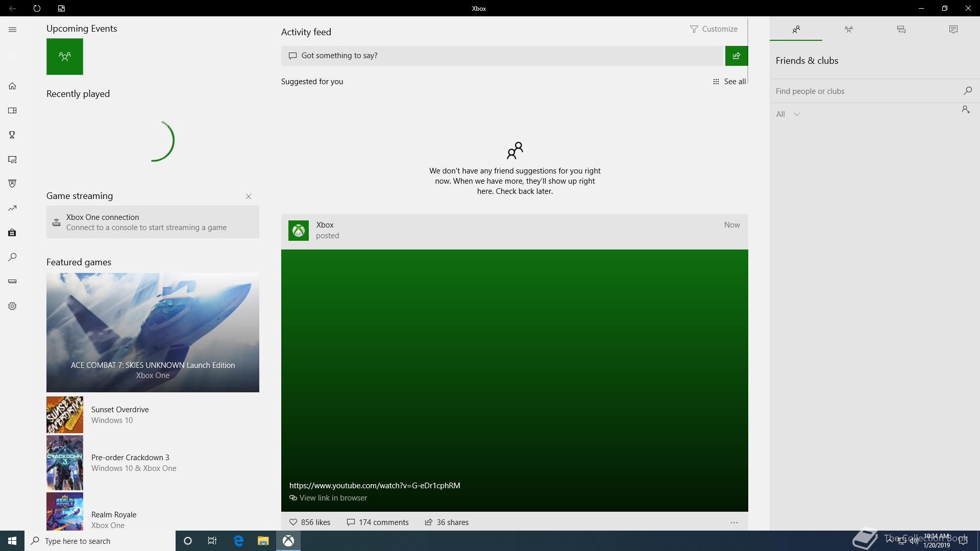Open Settings gear in sidebar

pos(13,306)
